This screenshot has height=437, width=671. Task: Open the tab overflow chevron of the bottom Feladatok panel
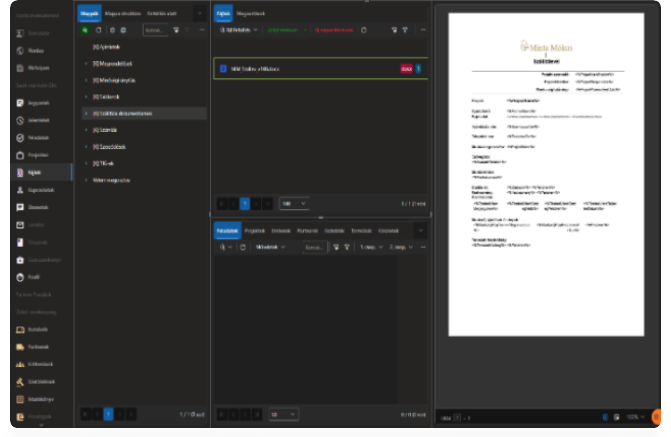[421, 231]
